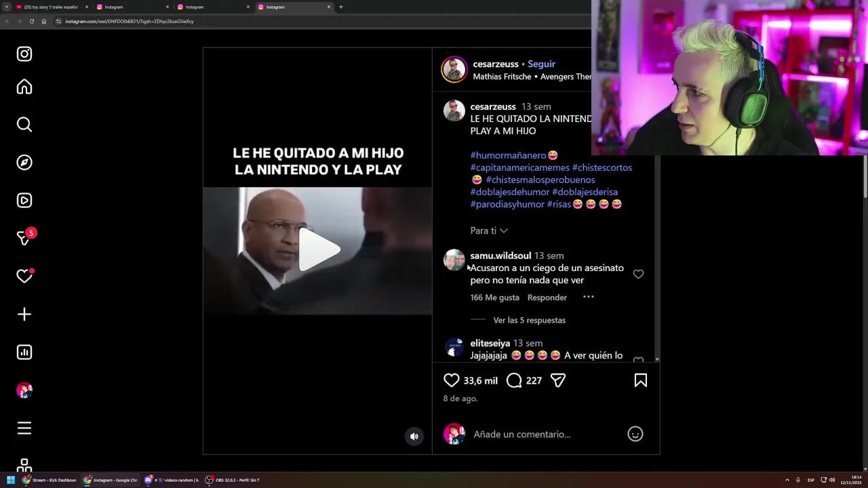This screenshot has height=488, width=868.
Task: Click the browser home button
Action: (x=43, y=21)
